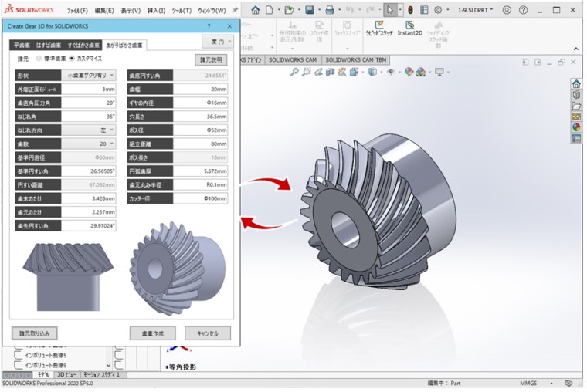Click the 諸元説明 button
587x392 pixels.
click(211, 60)
